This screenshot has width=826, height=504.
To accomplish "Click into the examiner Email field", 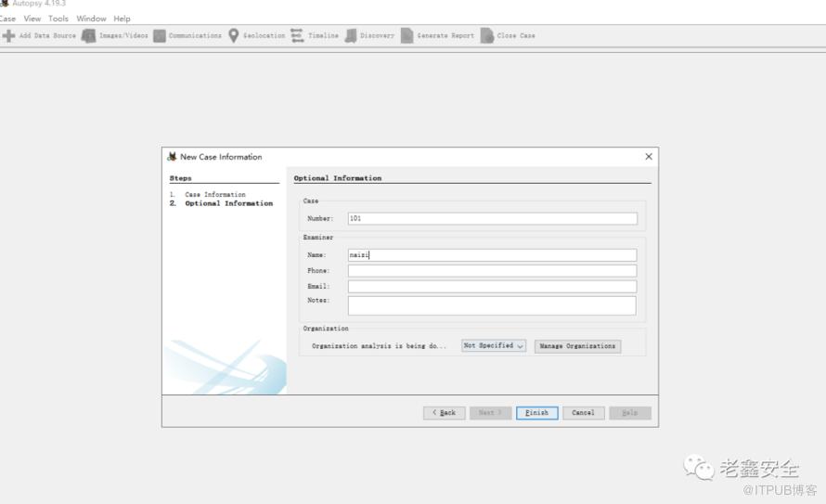I will pos(492,287).
